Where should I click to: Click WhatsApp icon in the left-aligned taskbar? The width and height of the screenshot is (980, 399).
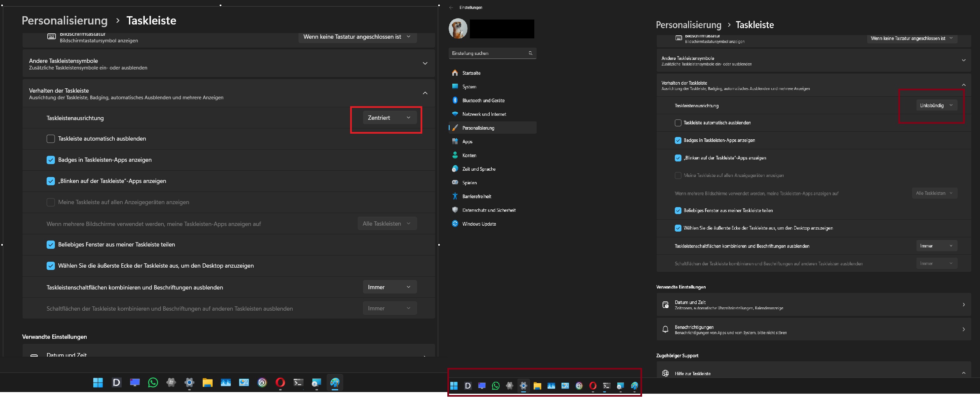tap(495, 386)
